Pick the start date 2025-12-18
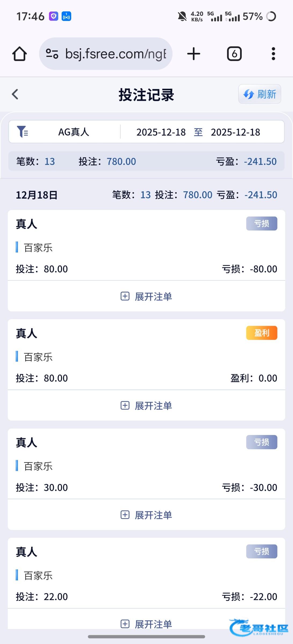 pyautogui.click(x=161, y=132)
